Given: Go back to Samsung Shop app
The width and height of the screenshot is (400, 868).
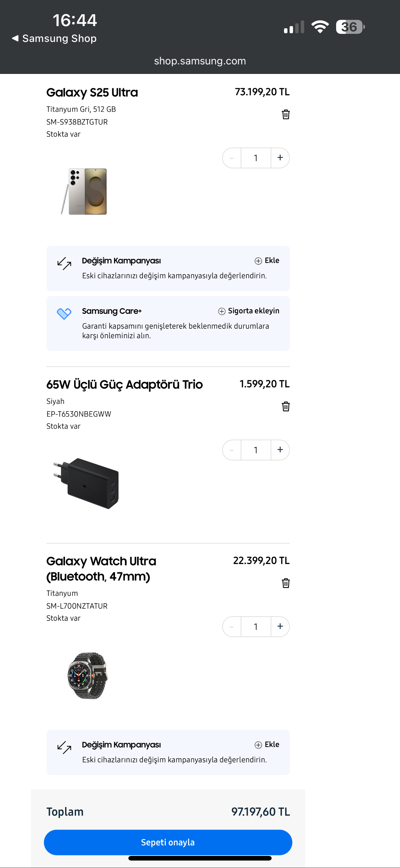Looking at the screenshot, I should tap(55, 38).
